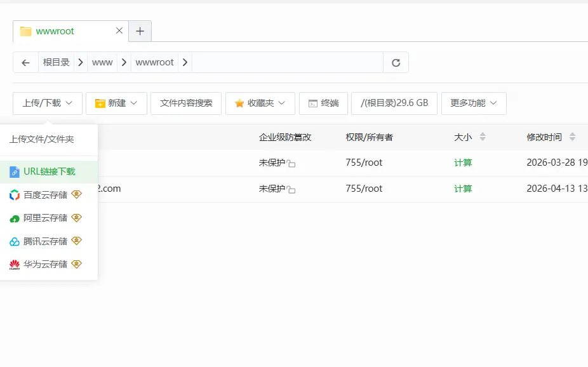
Task: Sort by 大小 column arrows
Action: click(x=483, y=137)
